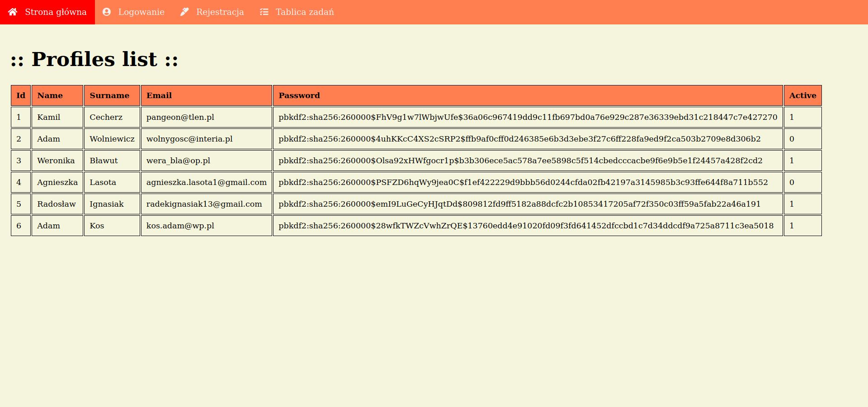The height and width of the screenshot is (407, 868).
Task: Select the surname cell Bławut
Action: [x=112, y=161]
